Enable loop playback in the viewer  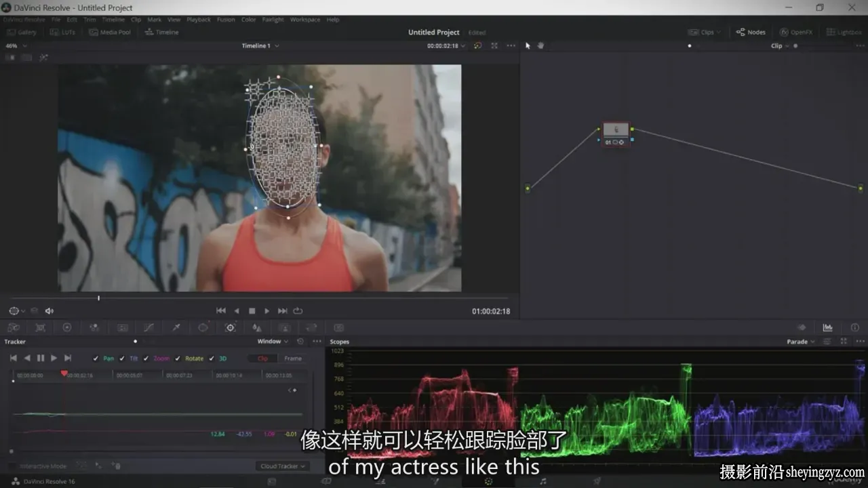tap(298, 311)
